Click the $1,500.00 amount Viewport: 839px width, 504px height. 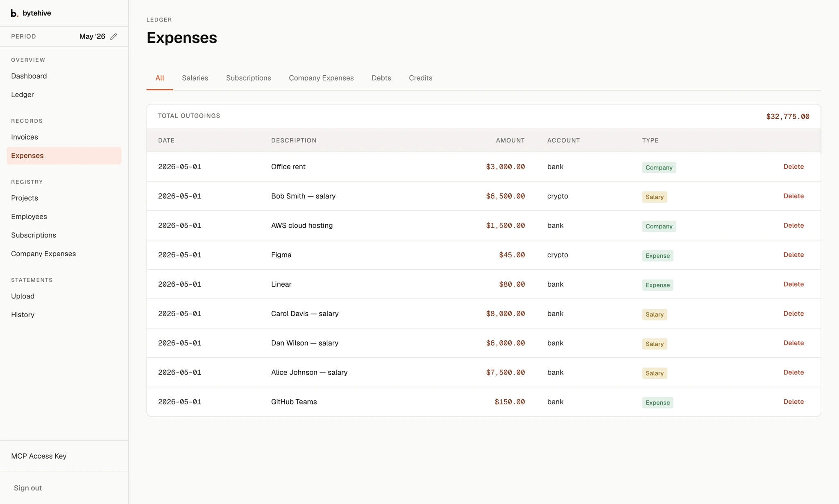point(505,226)
